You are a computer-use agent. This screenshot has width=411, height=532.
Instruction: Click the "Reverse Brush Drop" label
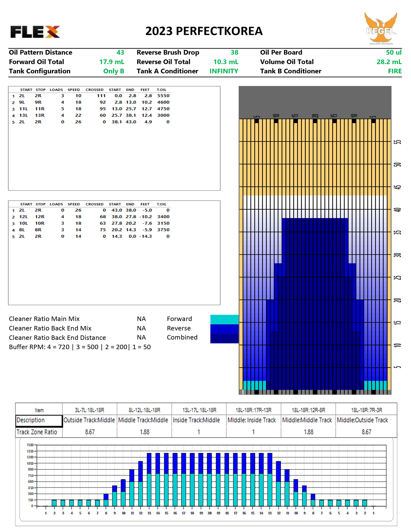point(168,52)
